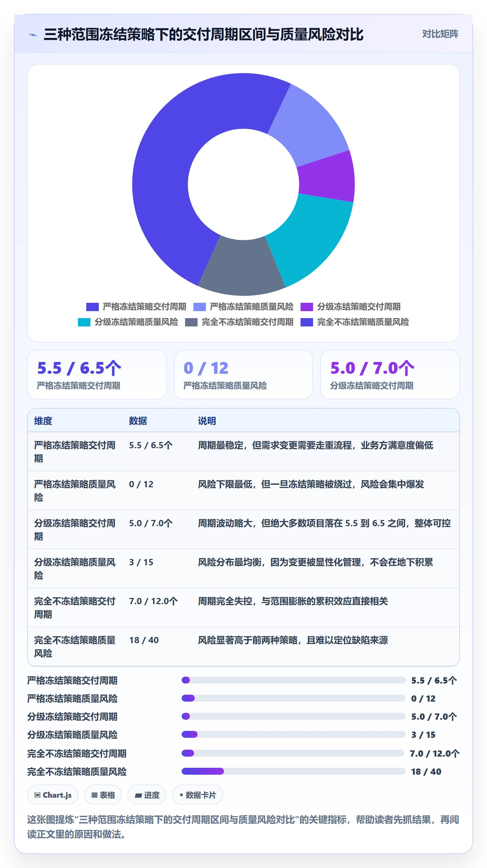Click description 风险显著高于前两种策略，且难以定位缺陷来源
The image size is (487, 868).
(x=293, y=640)
